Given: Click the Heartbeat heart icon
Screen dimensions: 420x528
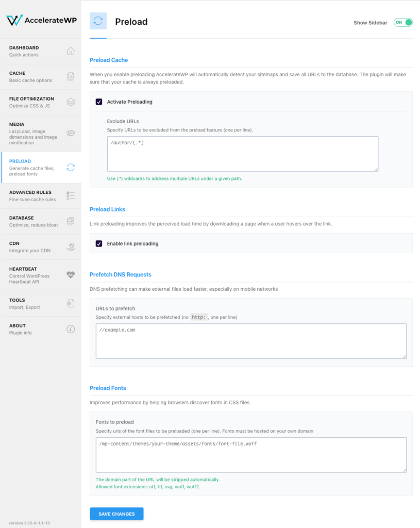Looking at the screenshot, I should [x=71, y=275].
